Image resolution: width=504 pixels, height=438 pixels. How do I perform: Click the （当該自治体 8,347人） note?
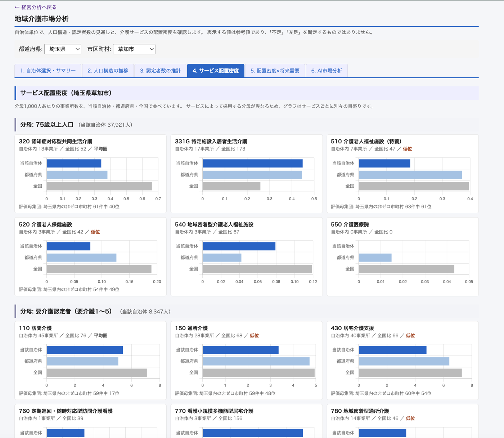[x=146, y=312]
